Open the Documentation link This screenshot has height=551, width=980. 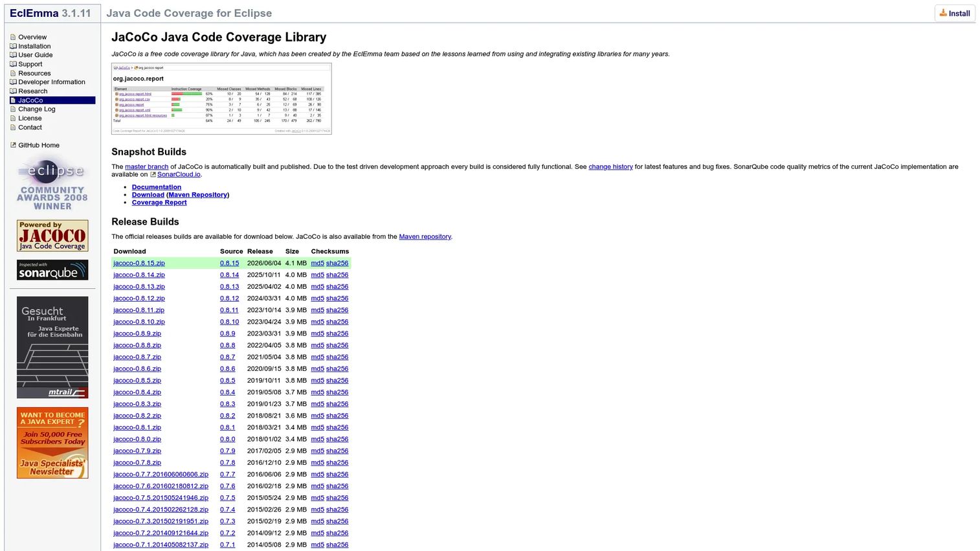click(157, 187)
